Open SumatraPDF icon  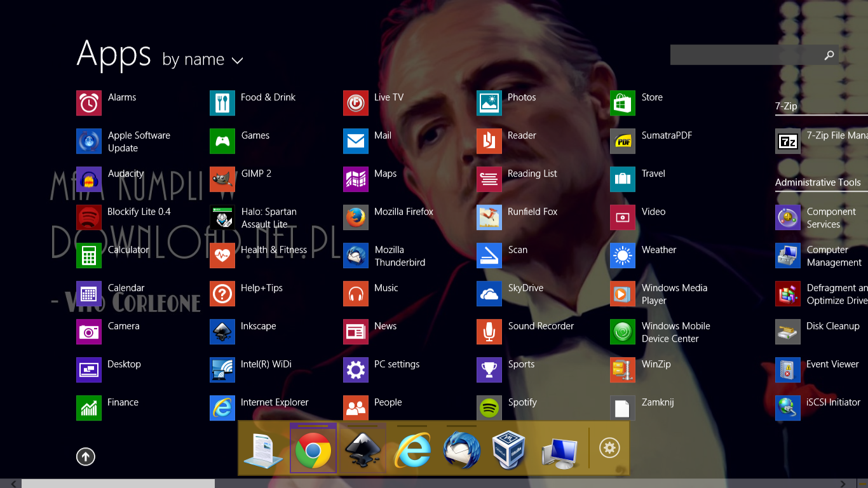623,141
